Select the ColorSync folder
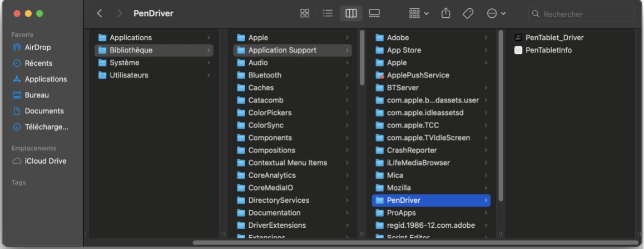The height and width of the screenshot is (249, 644). (x=265, y=125)
